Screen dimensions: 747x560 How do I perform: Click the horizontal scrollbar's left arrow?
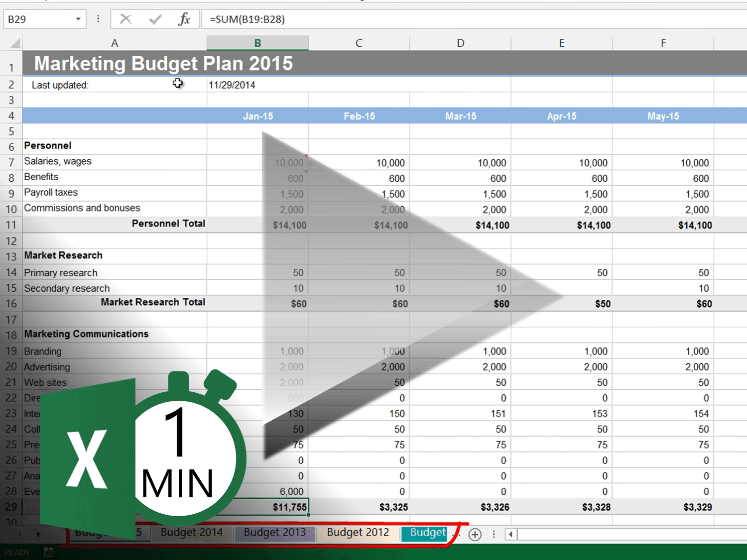click(511, 535)
